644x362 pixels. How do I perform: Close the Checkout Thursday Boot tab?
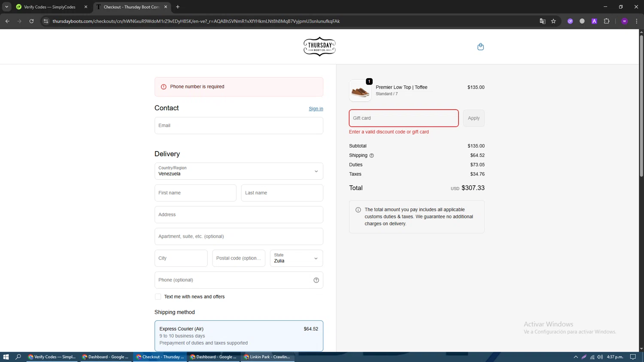click(166, 7)
